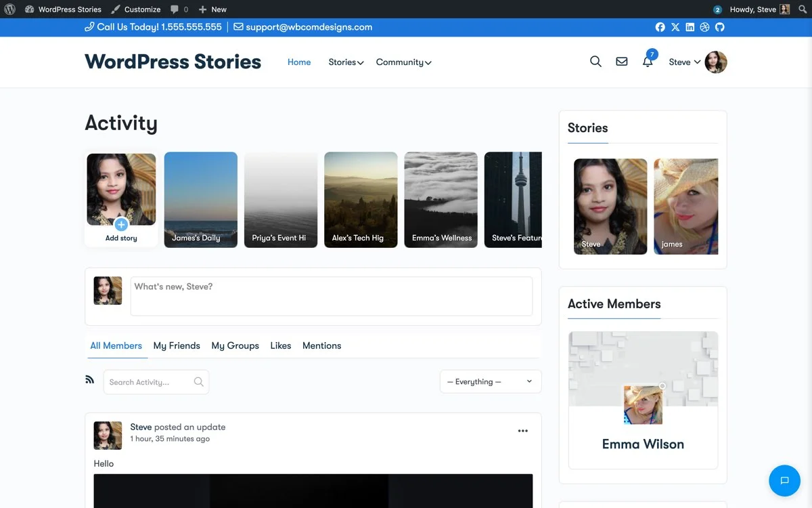Open the search icon in the header
812x508 pixels.
tap(595, 62)
